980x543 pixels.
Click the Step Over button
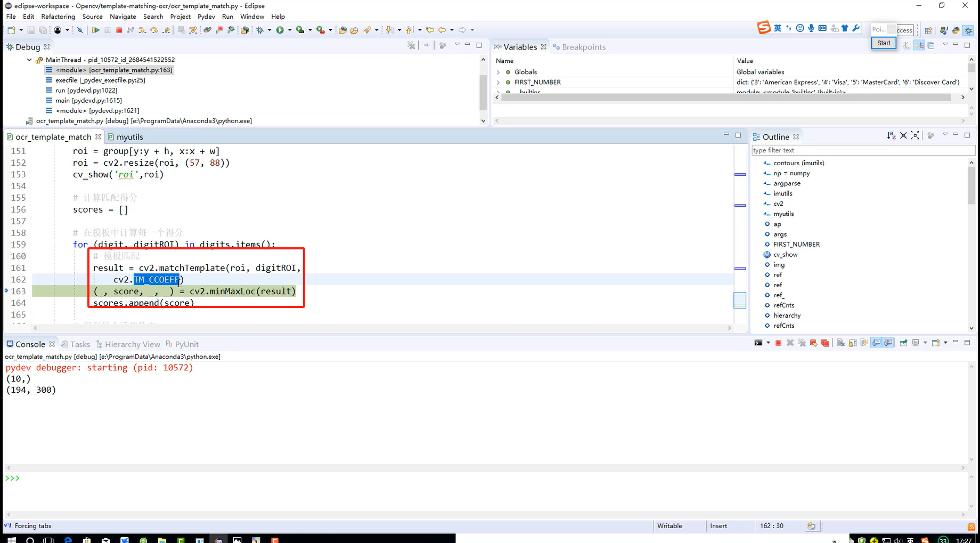coord(154,30)
